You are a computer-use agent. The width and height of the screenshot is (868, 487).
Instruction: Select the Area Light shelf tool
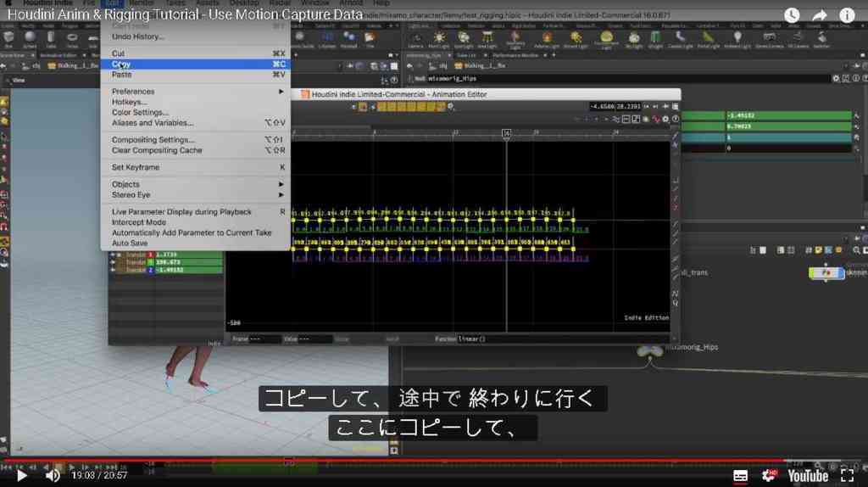487,39
